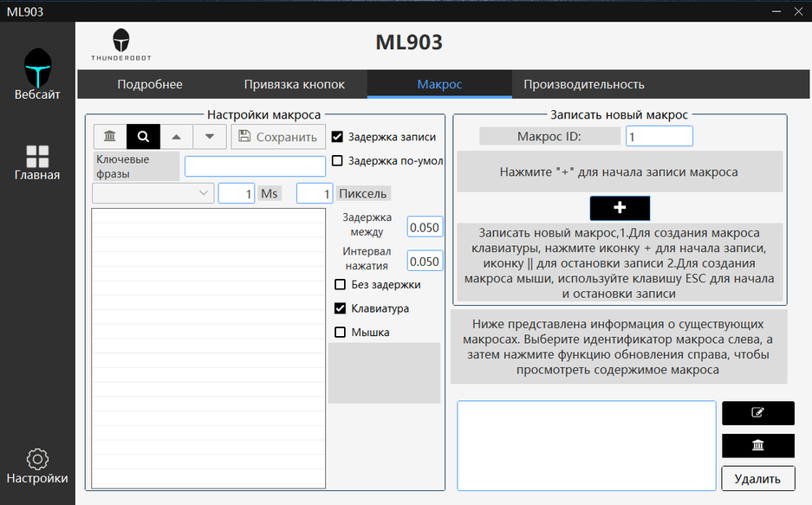Screen dimensions: 812x505
Task: Open the Вебсайт sidebar icon
Action: coord(37,74)
